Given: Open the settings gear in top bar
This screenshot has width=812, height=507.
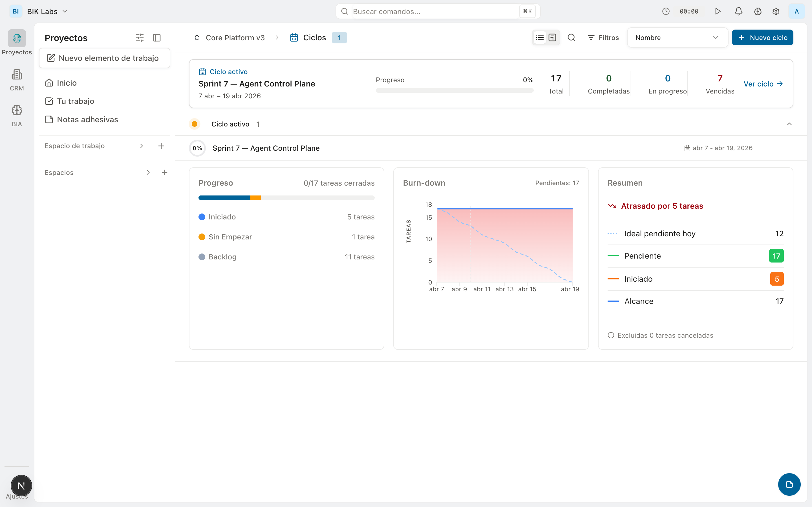Looking at the screenshot, I should [x=776, y=11].
